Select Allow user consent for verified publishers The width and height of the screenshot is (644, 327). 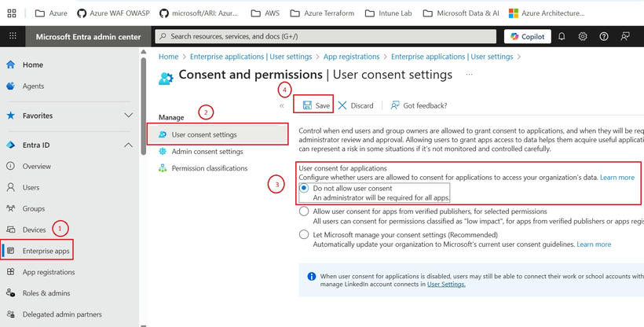point(304,211)
